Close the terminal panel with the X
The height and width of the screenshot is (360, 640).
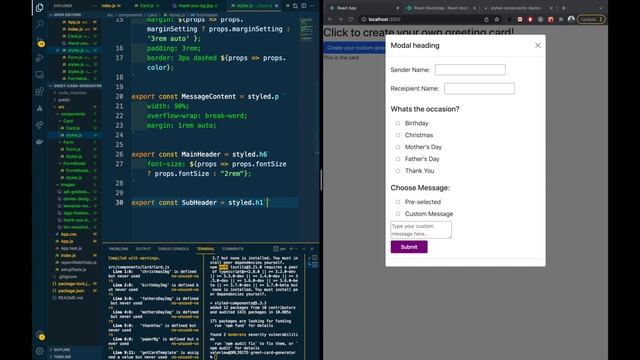312,249
